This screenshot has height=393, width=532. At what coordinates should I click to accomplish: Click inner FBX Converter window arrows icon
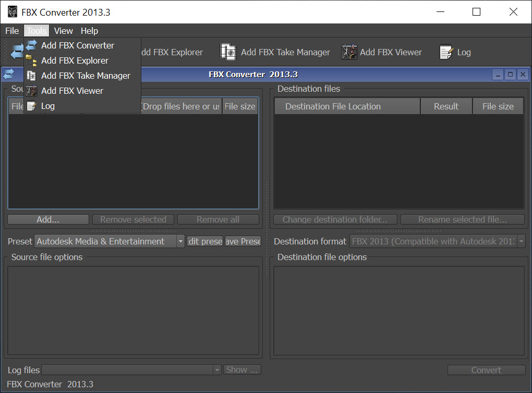[8, 74]
